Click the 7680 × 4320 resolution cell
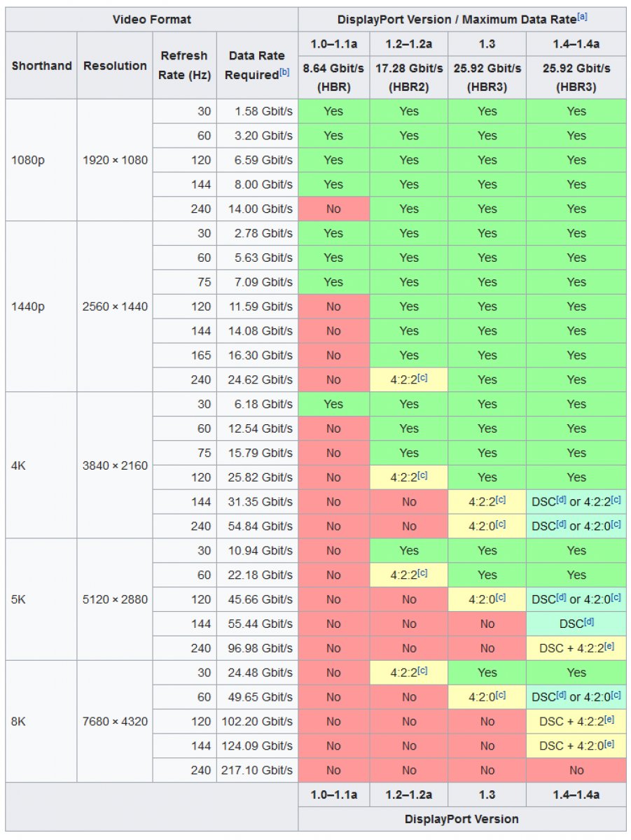631x840 pixels. click(115, 721)
